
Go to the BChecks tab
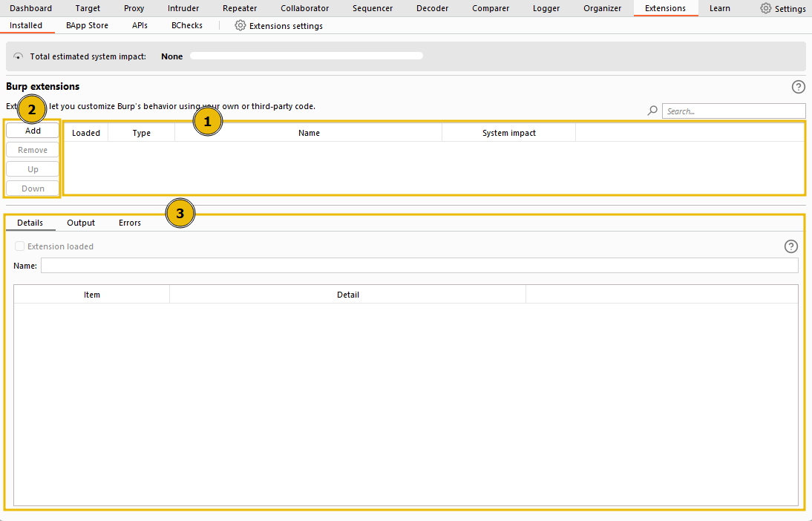click(x=186, y=24)
